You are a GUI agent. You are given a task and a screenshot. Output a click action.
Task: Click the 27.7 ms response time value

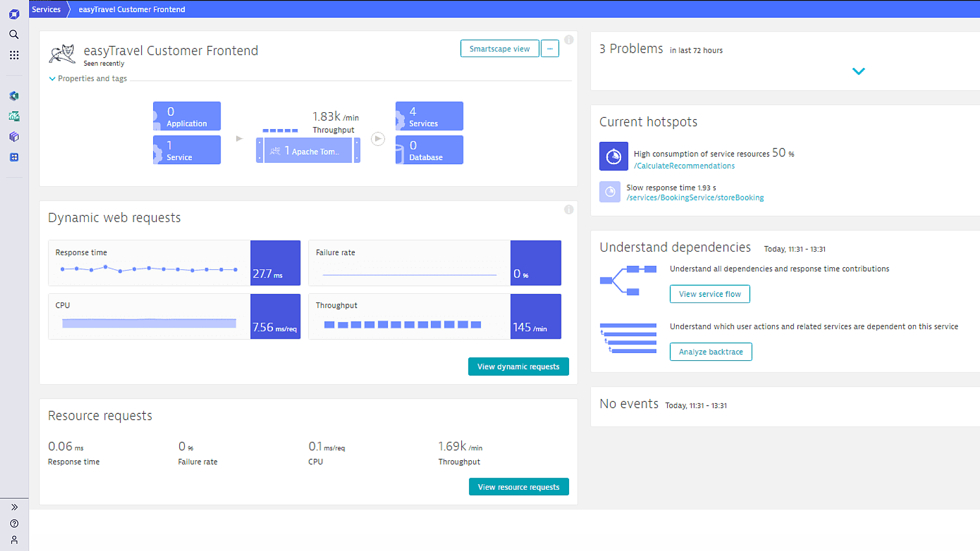pos(267,274)
